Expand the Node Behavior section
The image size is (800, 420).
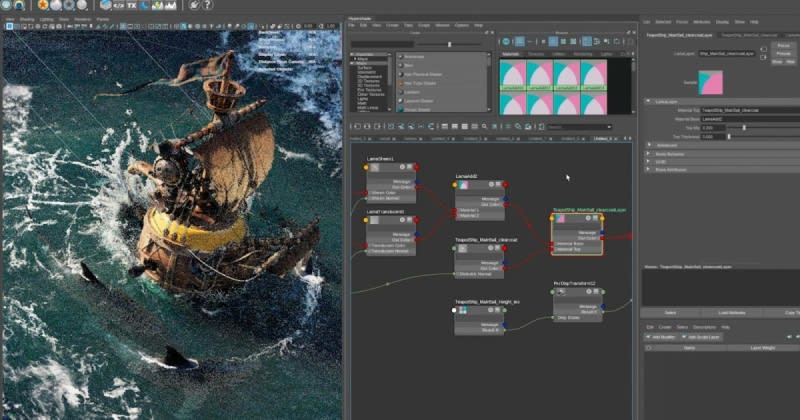648,154
